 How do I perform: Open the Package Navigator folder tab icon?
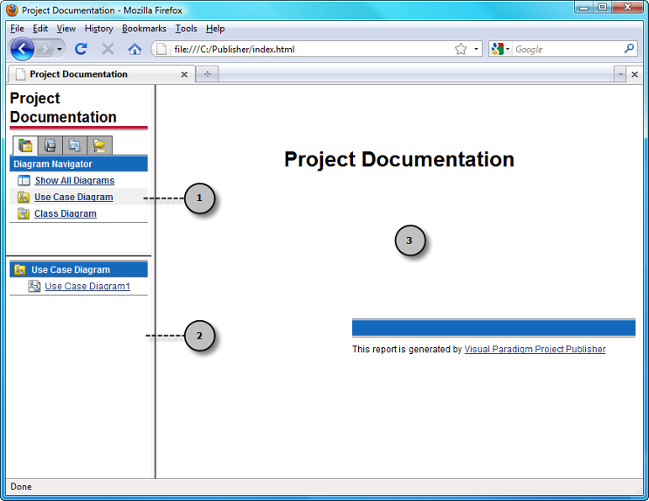[x=100, y=146]
